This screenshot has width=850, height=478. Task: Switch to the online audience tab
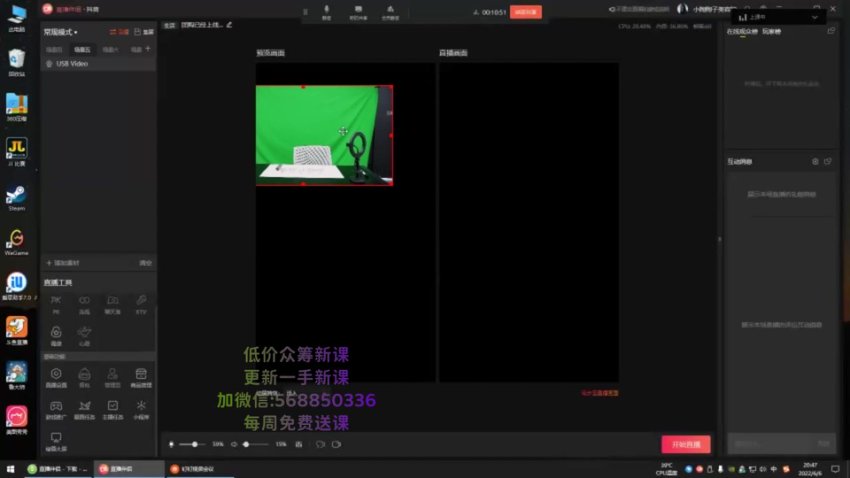pos(741,32)
